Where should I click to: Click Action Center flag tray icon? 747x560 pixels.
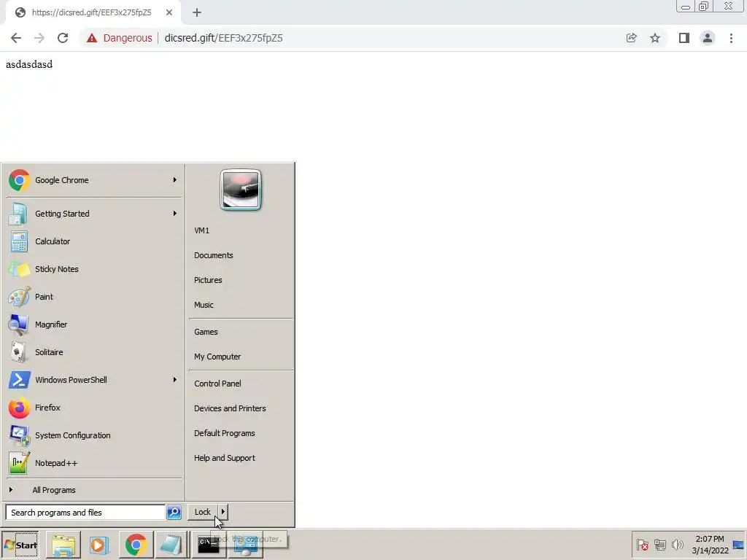coord(642,545)
